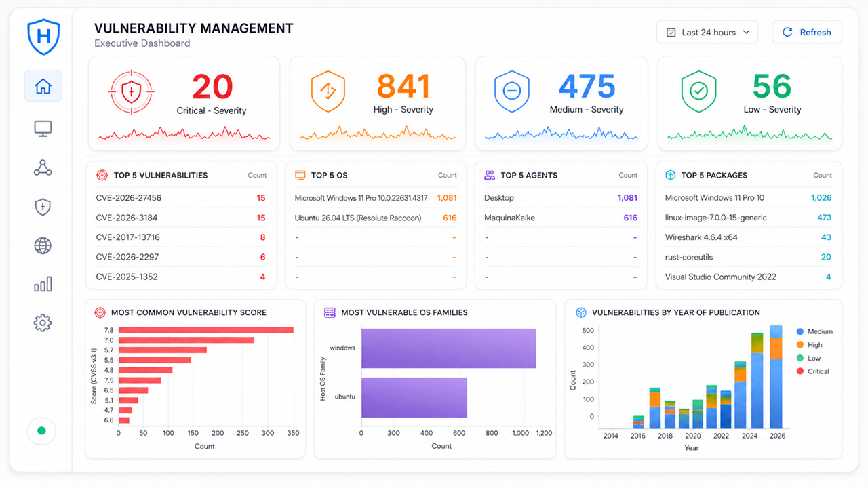Click the Most Vulnerable OS Families icon

coord(330,312)
